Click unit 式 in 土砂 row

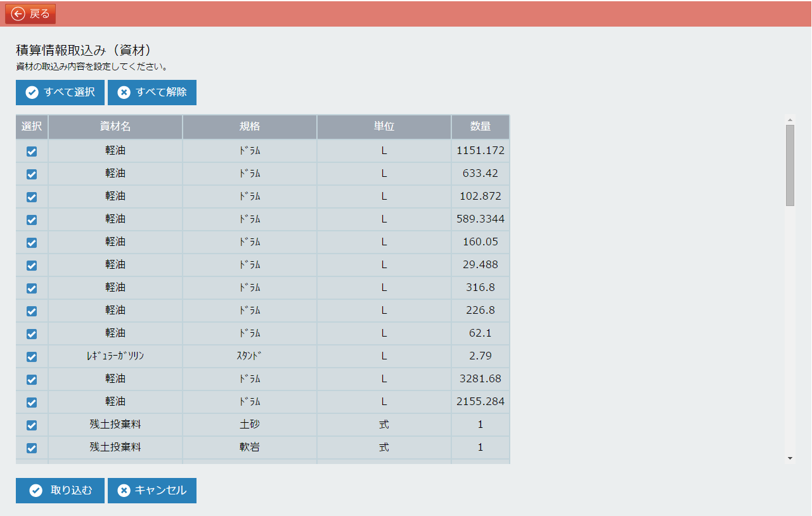tap(384, 424)
